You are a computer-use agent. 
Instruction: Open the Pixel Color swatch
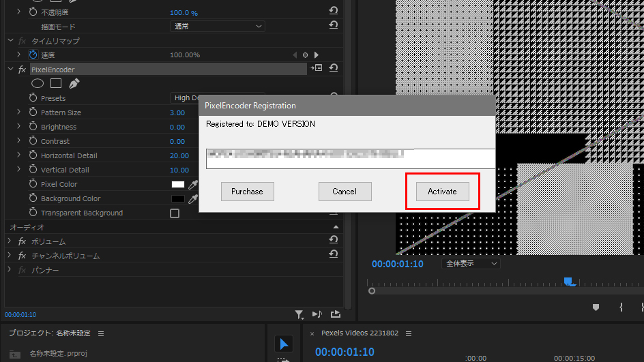pos(178,184)
